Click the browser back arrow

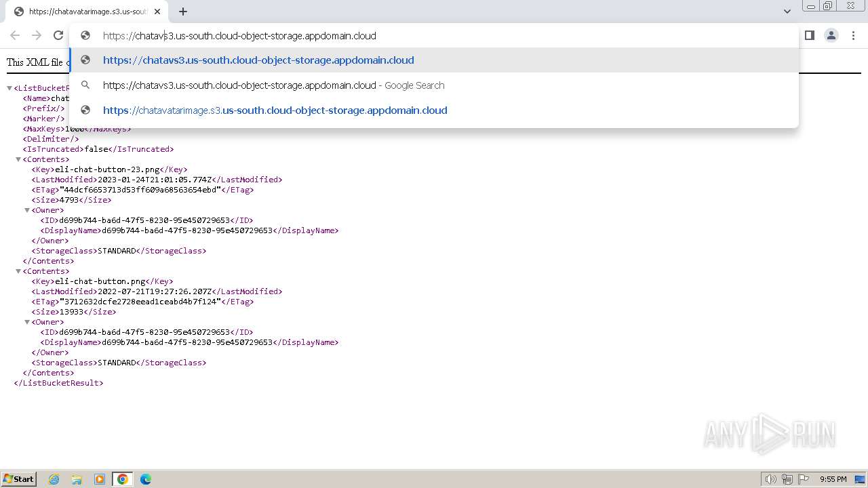[15, 35]
